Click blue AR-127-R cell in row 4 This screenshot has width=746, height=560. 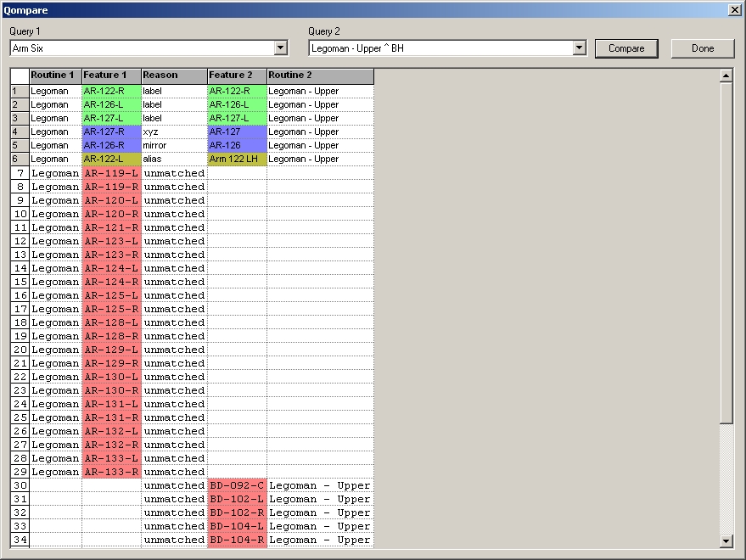pos(111,132)
